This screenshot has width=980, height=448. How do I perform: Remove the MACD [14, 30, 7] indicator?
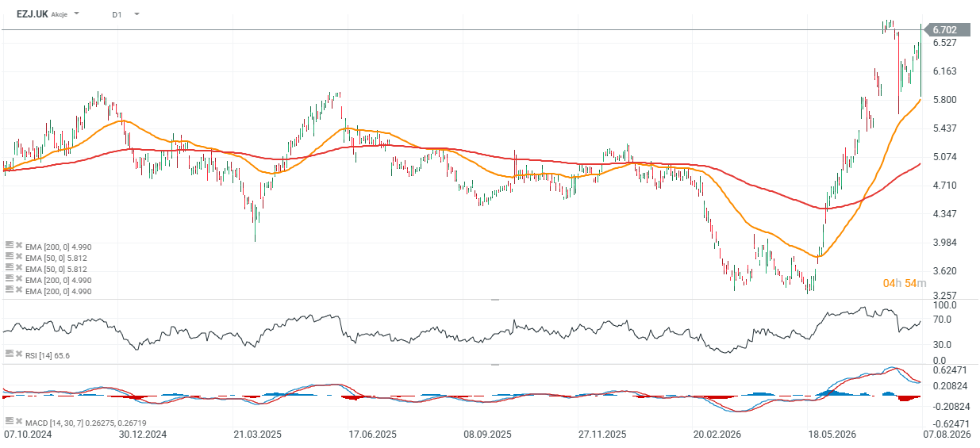tap(18, 421)
